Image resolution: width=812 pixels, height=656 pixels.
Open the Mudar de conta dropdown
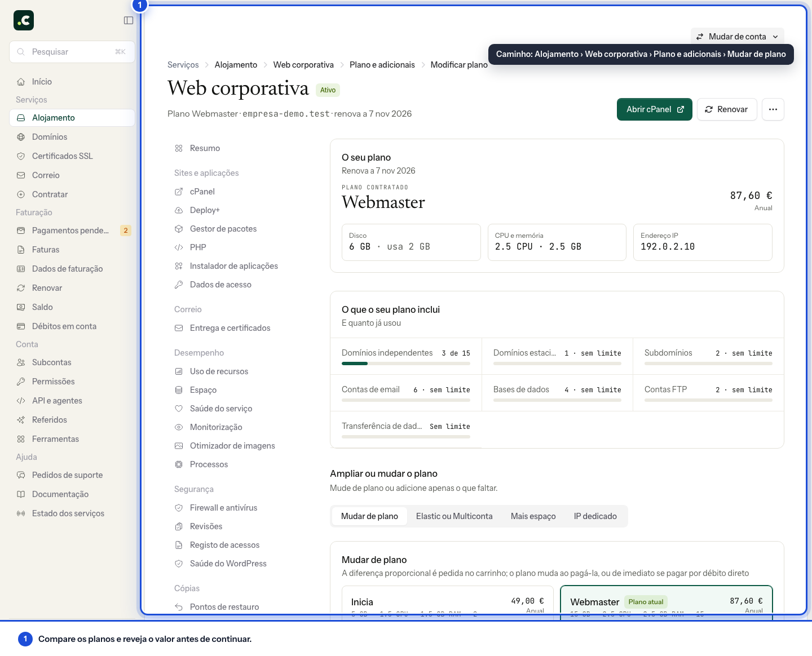(737, 37)
